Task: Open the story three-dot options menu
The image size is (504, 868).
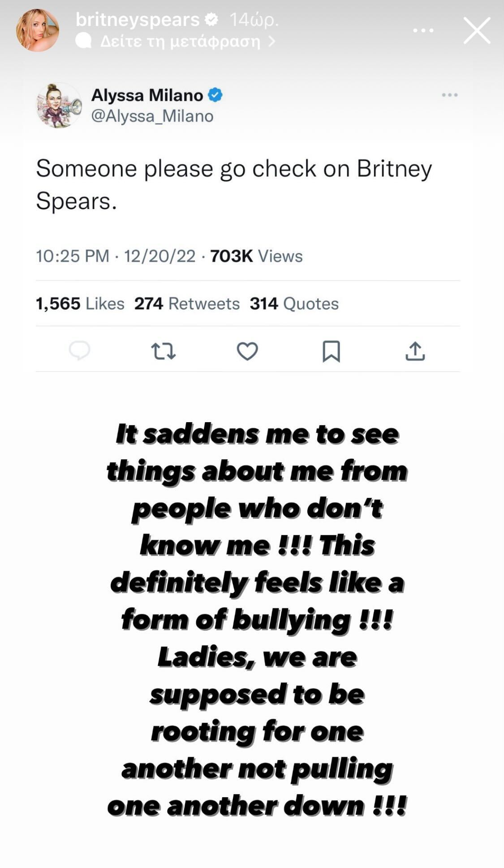Action: coord(423,30)
